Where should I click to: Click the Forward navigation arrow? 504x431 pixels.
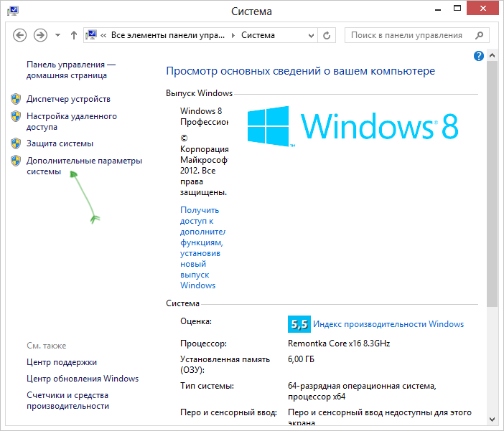(x=40, y=35)
